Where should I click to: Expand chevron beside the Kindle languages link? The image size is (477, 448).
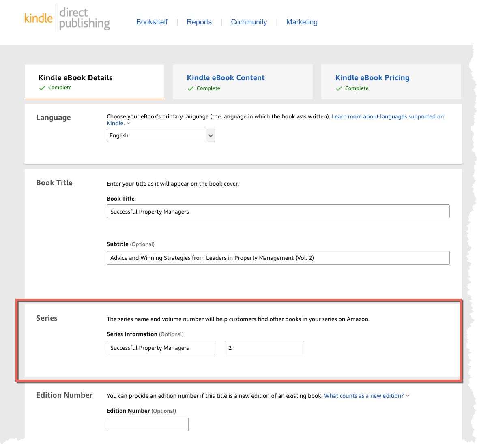129,124
